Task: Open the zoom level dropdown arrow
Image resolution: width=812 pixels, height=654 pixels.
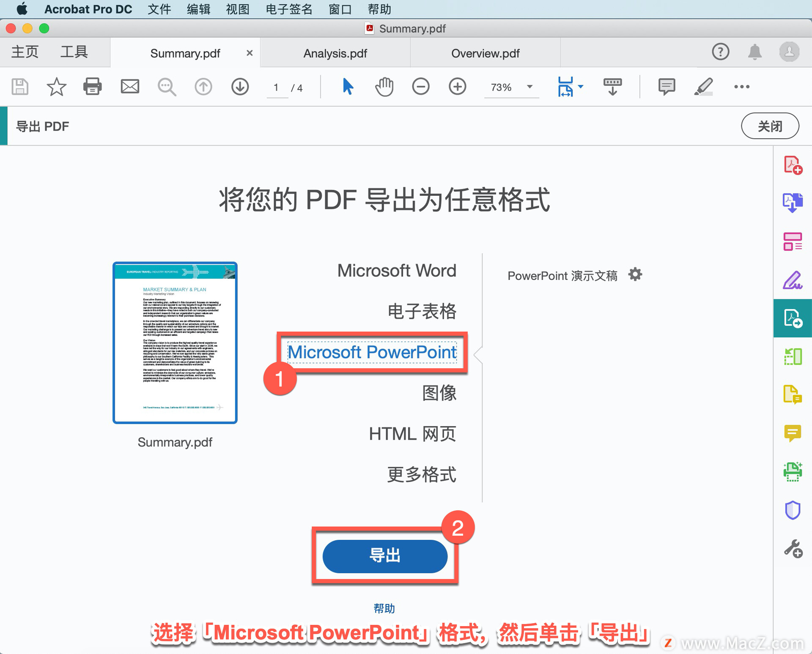Action: point(529,87)
